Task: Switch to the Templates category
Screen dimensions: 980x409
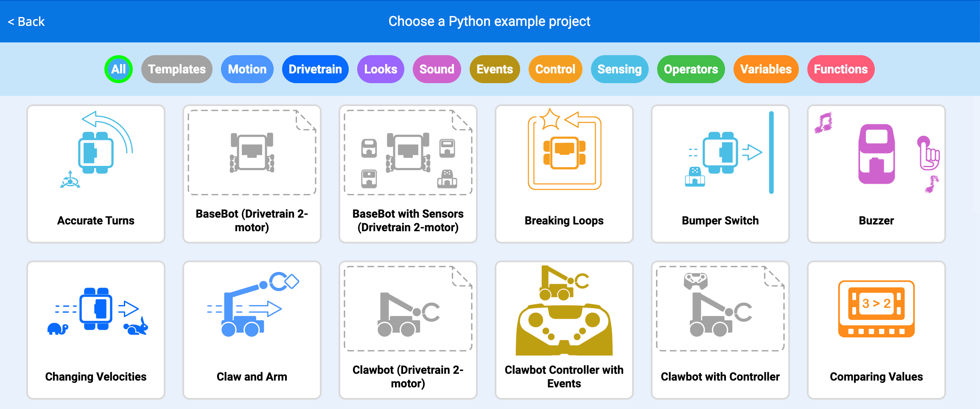Action: pyautogui.click(x=176, y=69)
